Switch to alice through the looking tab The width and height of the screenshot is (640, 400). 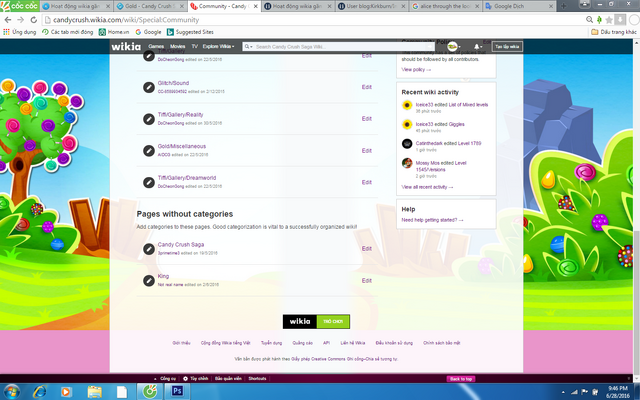[445, 6]
